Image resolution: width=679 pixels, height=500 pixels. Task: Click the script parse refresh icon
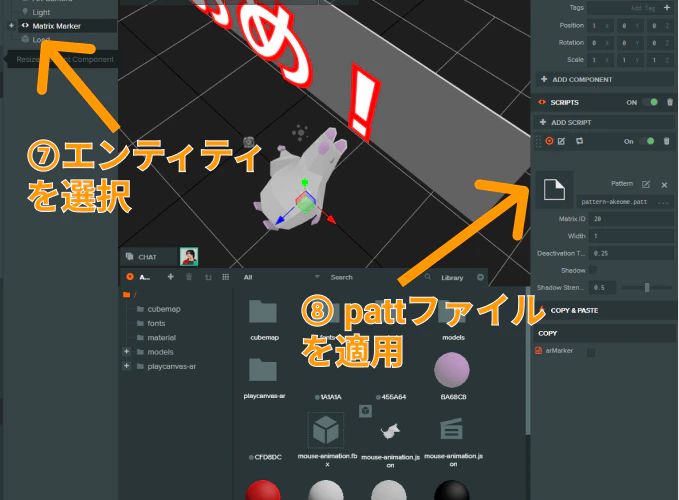(x=579, y=141)
